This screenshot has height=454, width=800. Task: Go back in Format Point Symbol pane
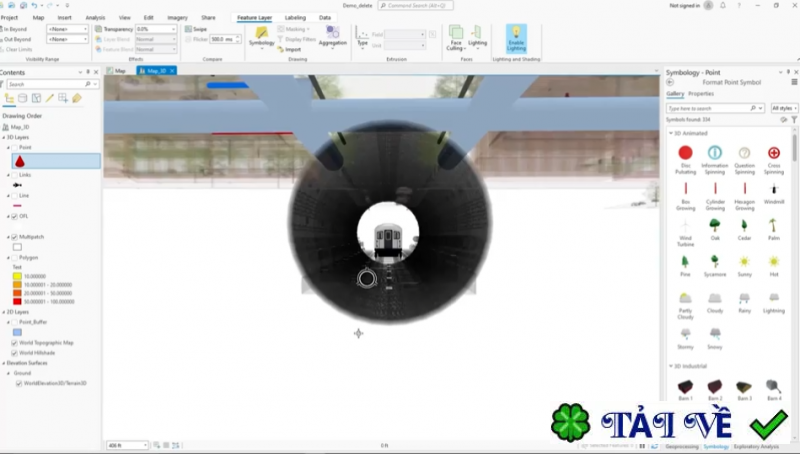pyautogui.click(x=670, y=82)
